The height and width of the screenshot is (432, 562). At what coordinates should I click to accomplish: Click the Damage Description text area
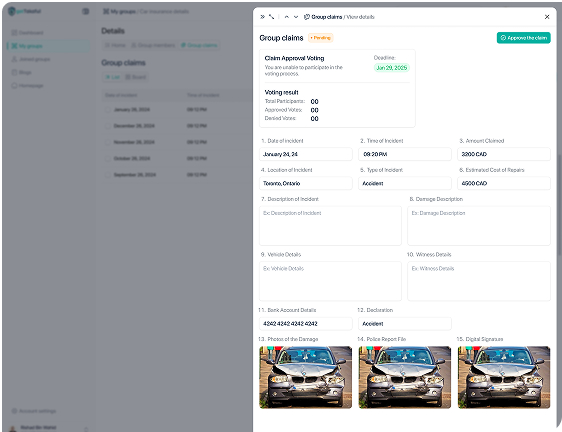click(x=479, y=226)
